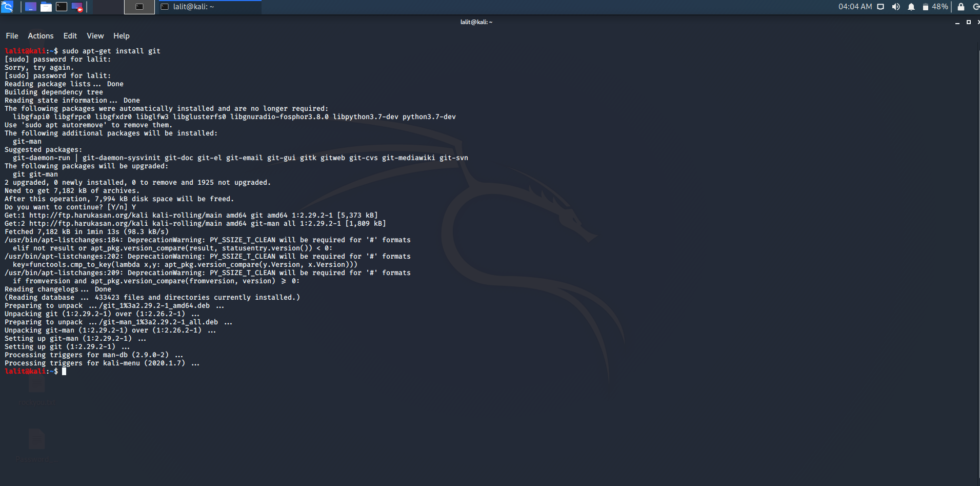The height and width of the screenshot is (486, 980).
Task: Click the volume speaker icon
Action: point(896,7)
